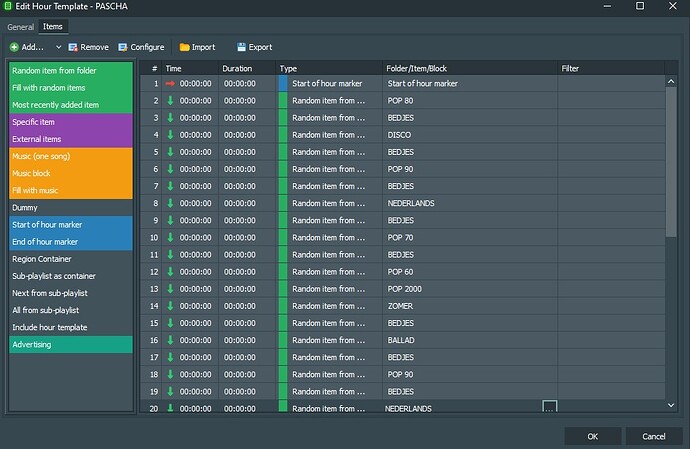
Task: Click the # column header
Action: point(151,68)
